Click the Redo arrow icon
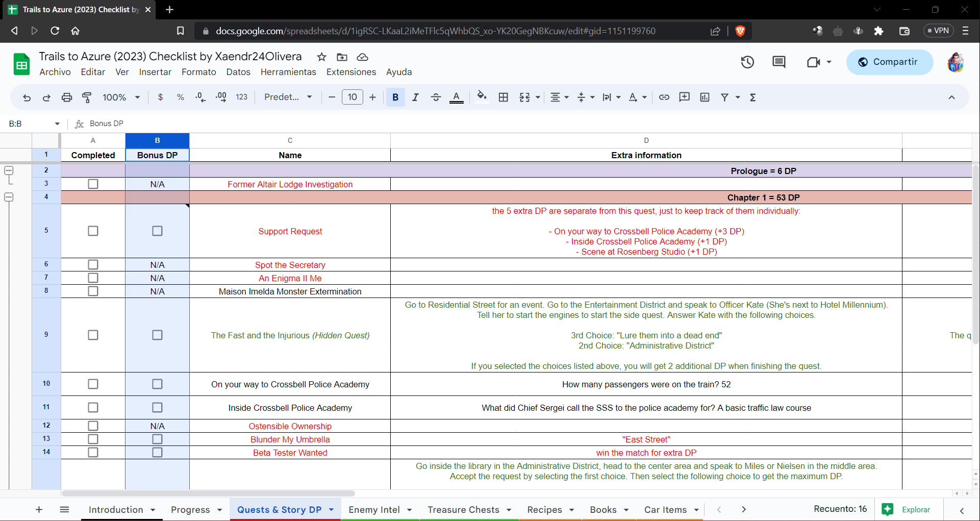Image resolution: width=980 pixels, height=521 pixels. [x=46, y=97]
